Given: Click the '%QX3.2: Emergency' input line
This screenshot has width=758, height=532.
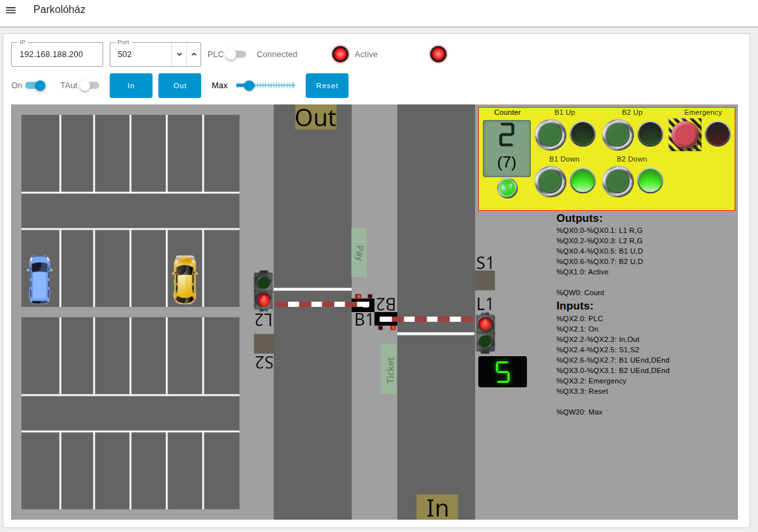Looking at the screenshot, I should [591, 381].
